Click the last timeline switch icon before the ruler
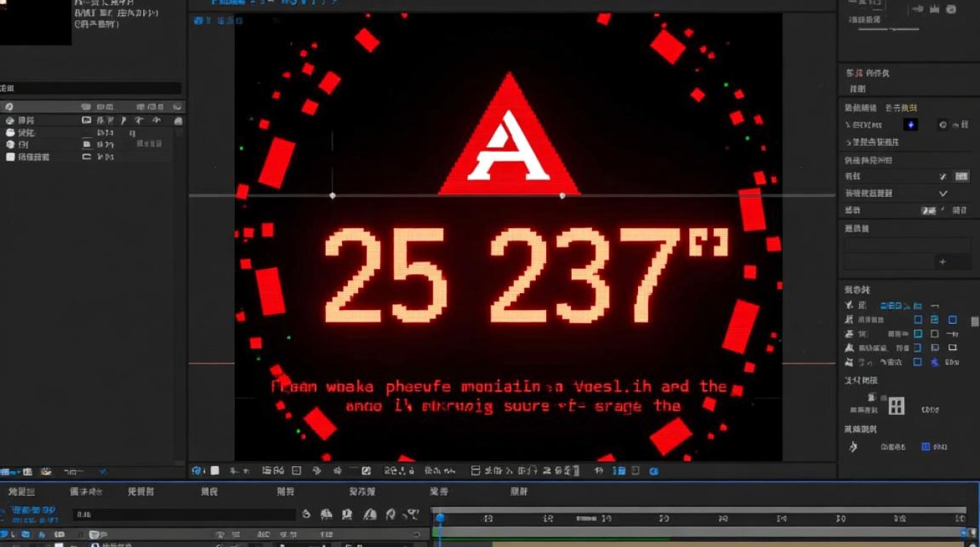This screenshot has height=547, width=980. point(413,515)
